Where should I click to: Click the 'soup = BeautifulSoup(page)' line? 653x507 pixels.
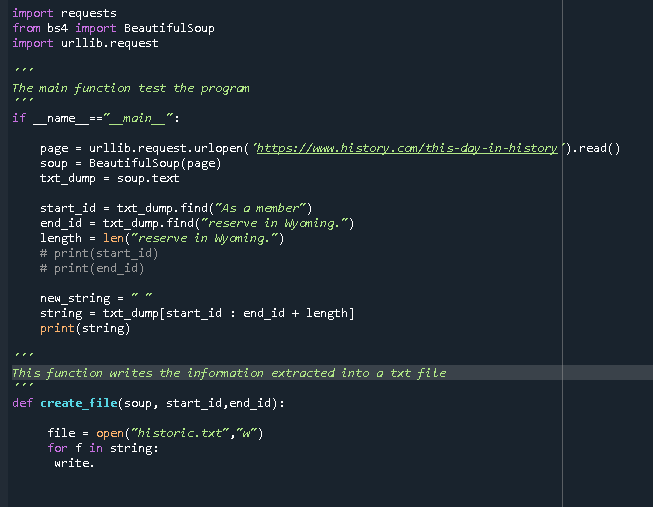pos(130,163)
